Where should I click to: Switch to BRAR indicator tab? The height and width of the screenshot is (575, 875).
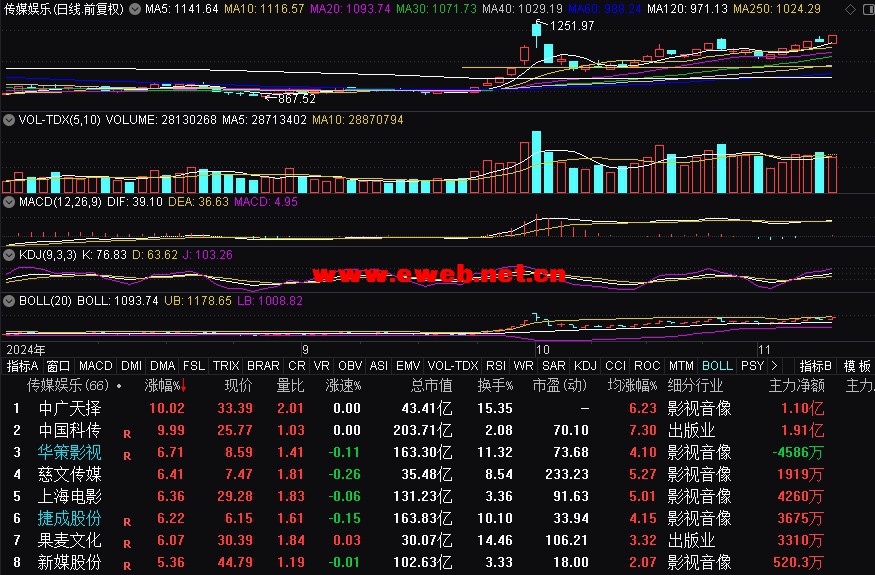263,366
